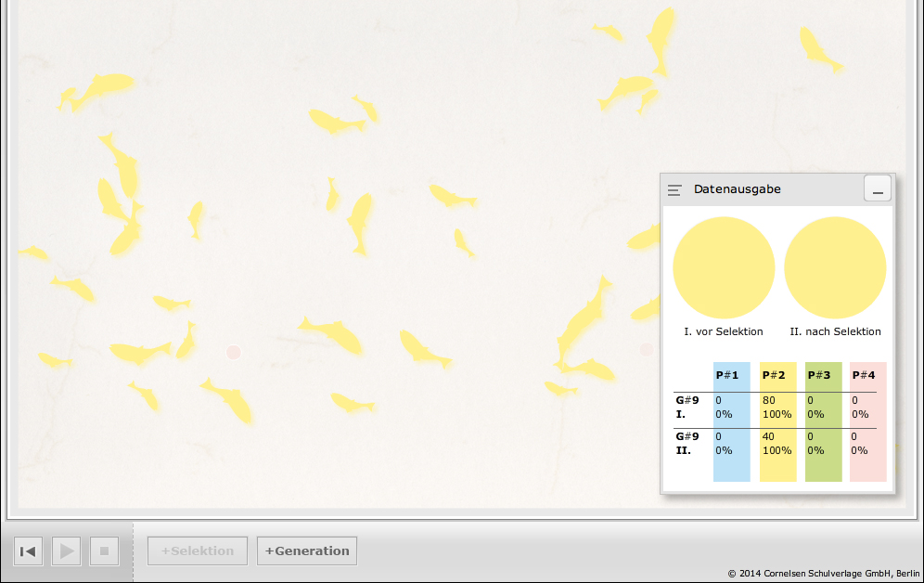Click the Datenausgabe panel title
The image size is (924, 583).
point(738,189)
